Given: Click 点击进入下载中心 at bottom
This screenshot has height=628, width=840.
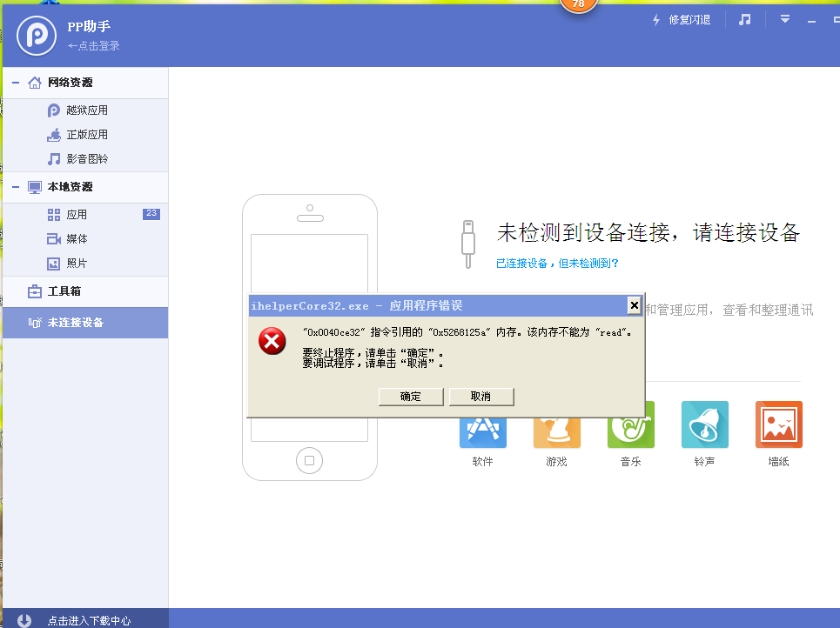Looking at the screenshot, I should coord(89,620).
